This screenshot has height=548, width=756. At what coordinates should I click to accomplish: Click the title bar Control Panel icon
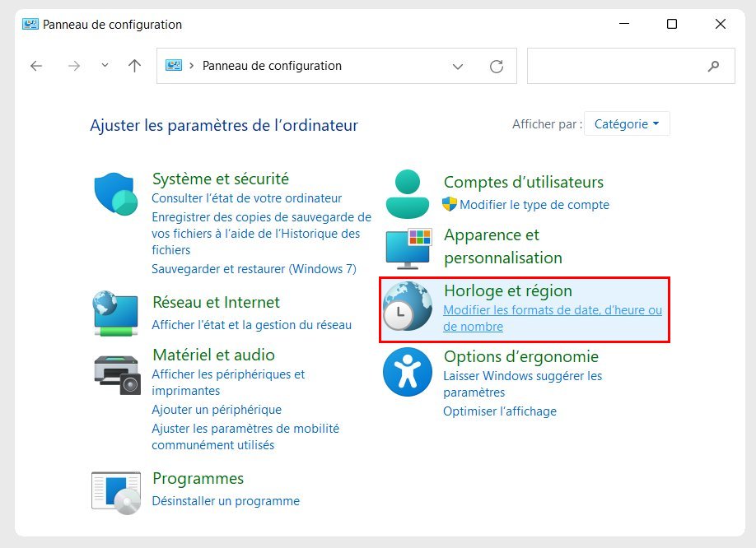click(x=30, y=24)
